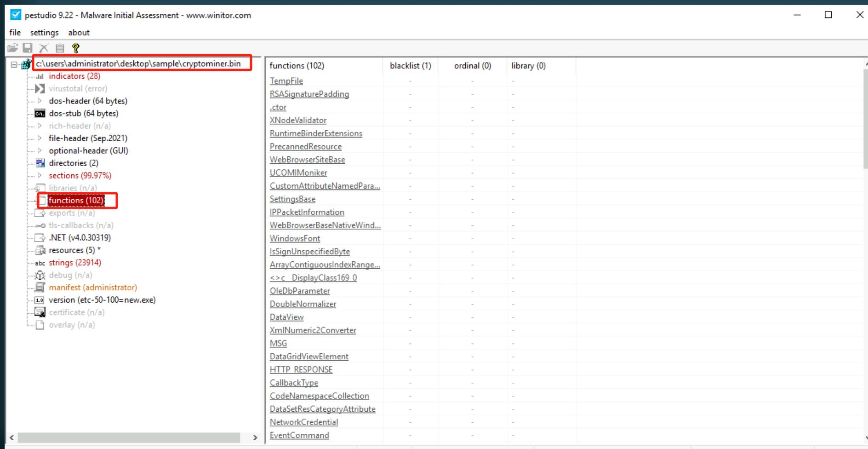Select indicators (28) in the tree
The height and width of the screenshot is (449, 868).
pyautogui.click(x=74, y=76)
